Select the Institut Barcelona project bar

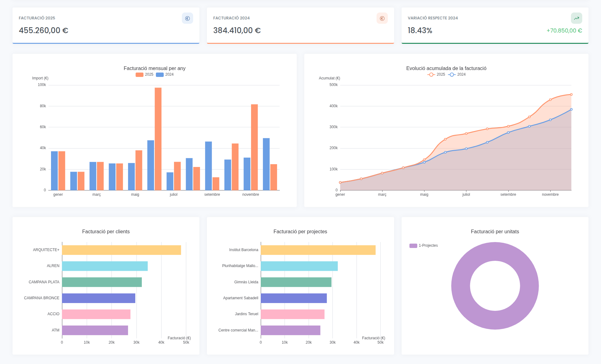pyautogui.click(x=318, y=250)
